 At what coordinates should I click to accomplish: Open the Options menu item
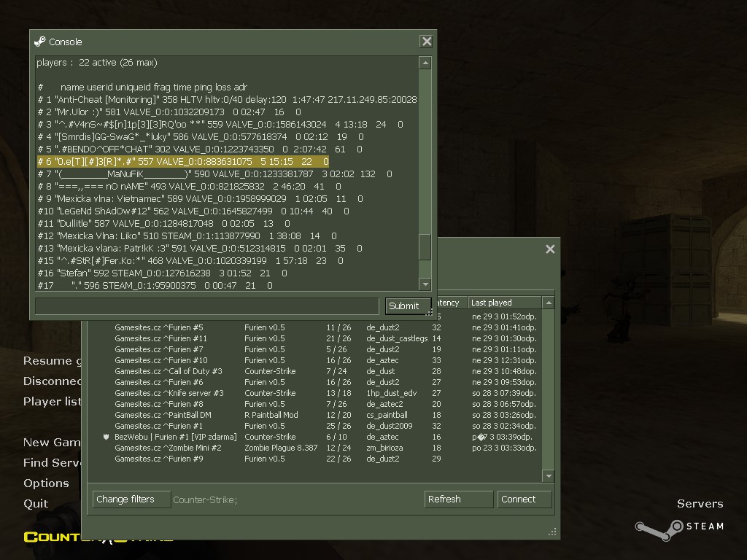[46, 483]
